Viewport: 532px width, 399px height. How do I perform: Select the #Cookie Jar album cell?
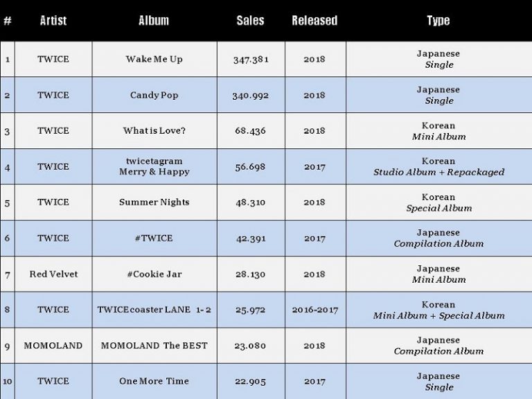point(154,274)
